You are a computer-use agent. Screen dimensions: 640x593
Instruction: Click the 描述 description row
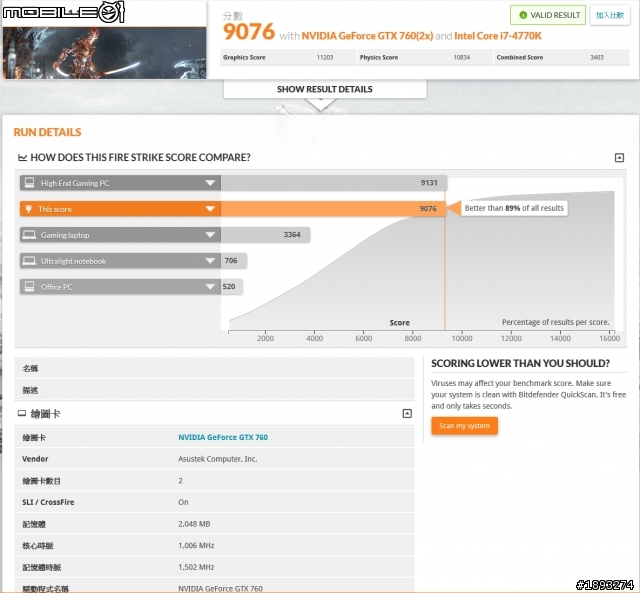[x=215, y=390]
